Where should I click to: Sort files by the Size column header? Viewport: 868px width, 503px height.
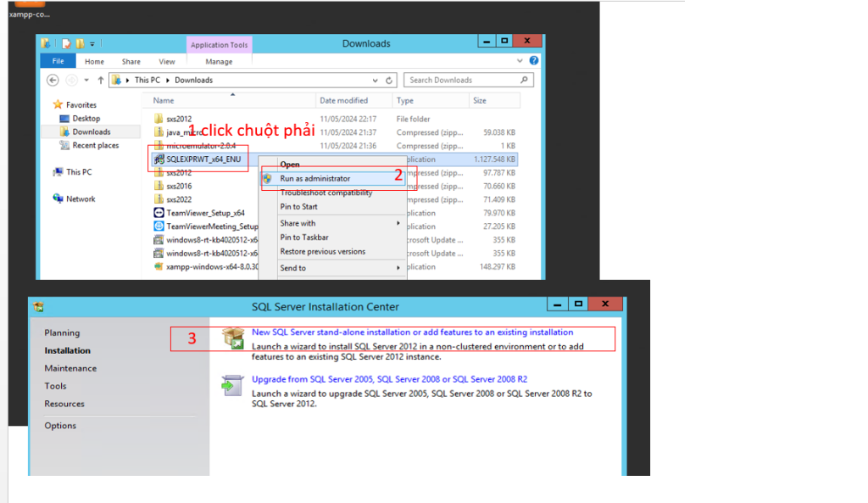(480, 100)
